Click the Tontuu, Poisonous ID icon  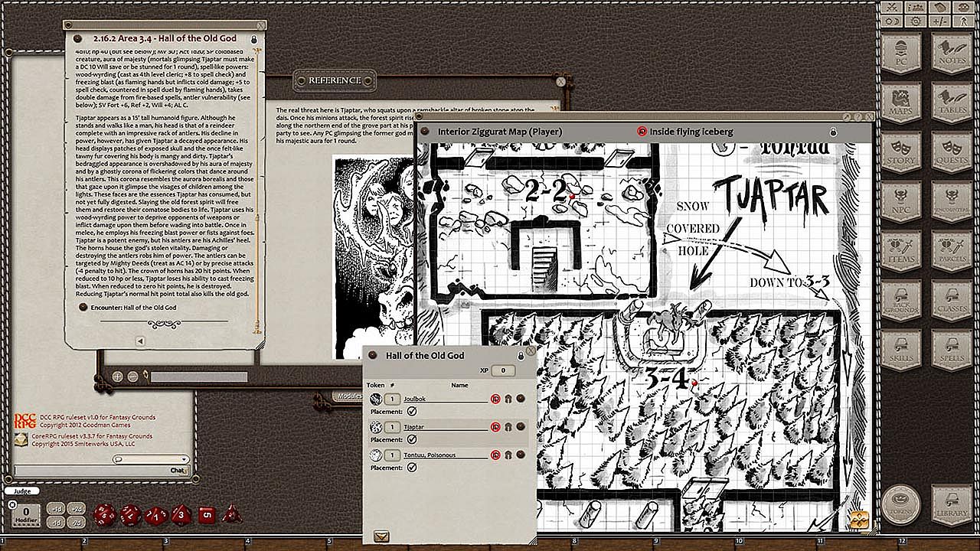495,455
